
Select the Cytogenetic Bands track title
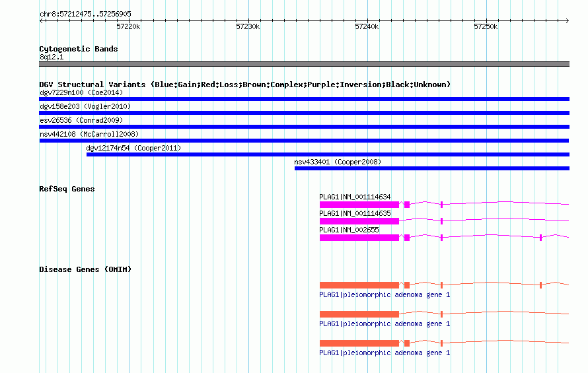pyautogui.click(x=79, y=49)
